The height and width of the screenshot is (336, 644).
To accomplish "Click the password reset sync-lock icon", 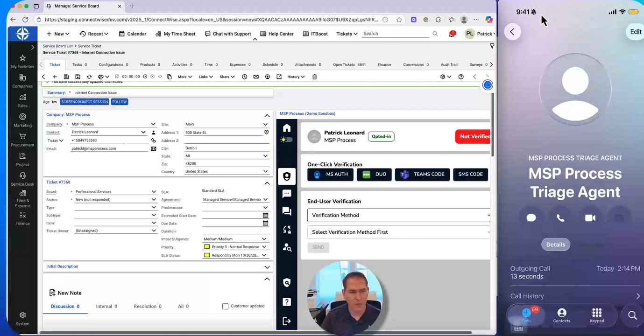I will click(x=287, y=230).
